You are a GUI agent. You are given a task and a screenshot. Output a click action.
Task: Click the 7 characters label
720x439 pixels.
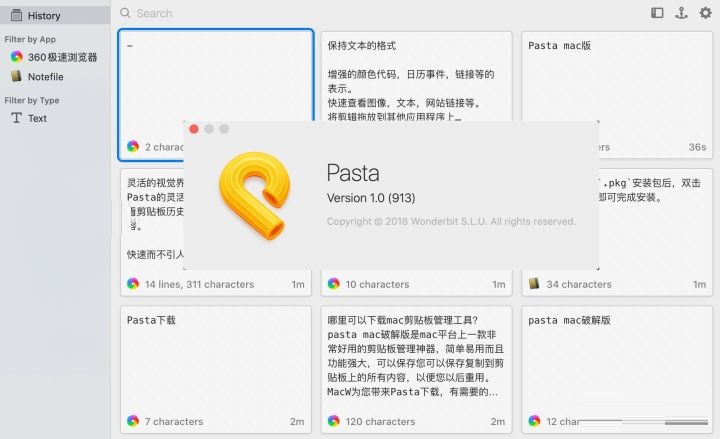(x=174, y=421)
